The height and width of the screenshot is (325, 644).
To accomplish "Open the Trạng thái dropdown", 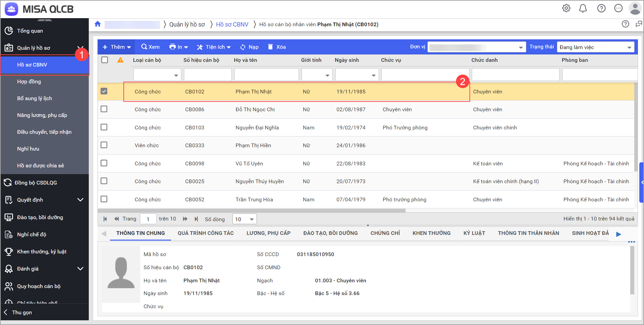I will click(595, 47).
